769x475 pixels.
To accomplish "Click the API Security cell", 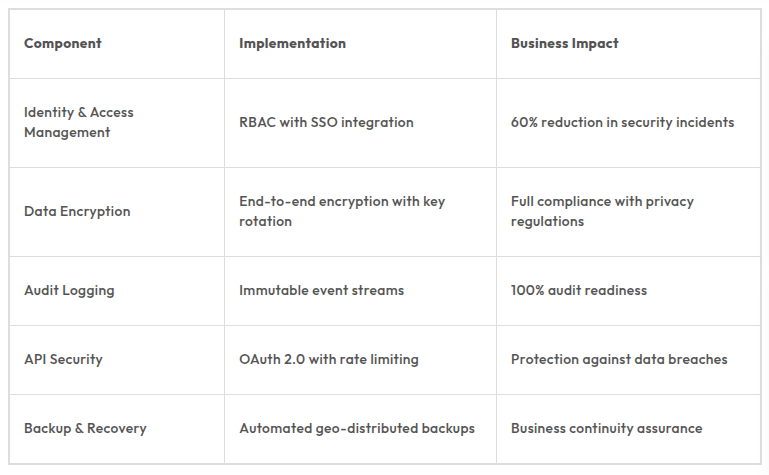I will tap(63, 359).
